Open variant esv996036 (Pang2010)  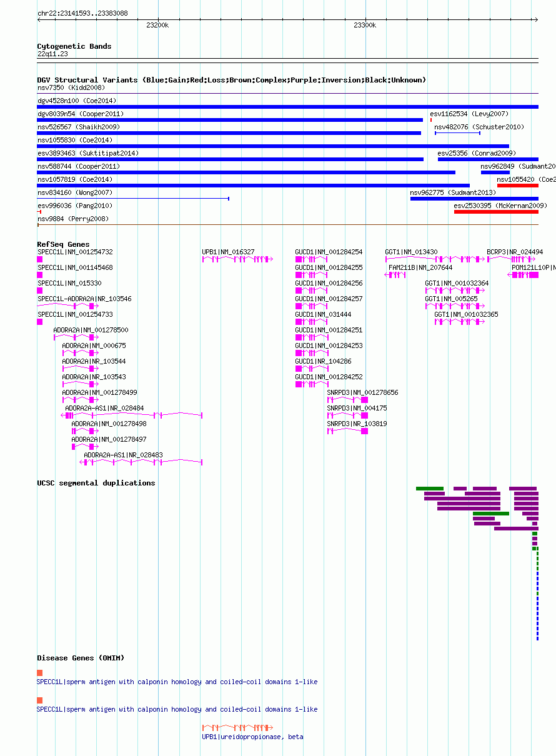(75, 206)
